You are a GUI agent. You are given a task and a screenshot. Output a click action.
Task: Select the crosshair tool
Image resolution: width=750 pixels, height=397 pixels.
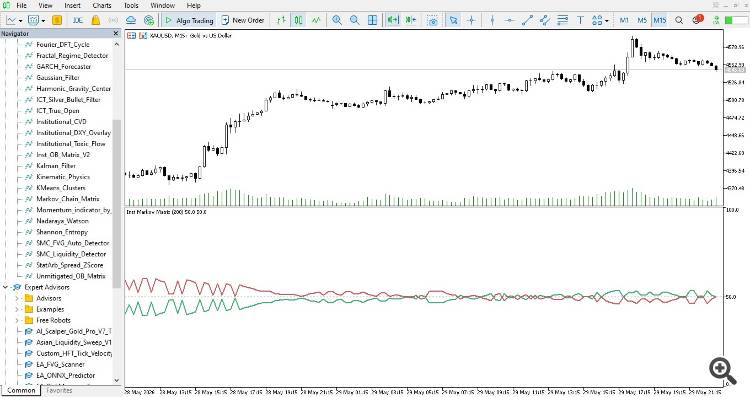pos(471,21)
